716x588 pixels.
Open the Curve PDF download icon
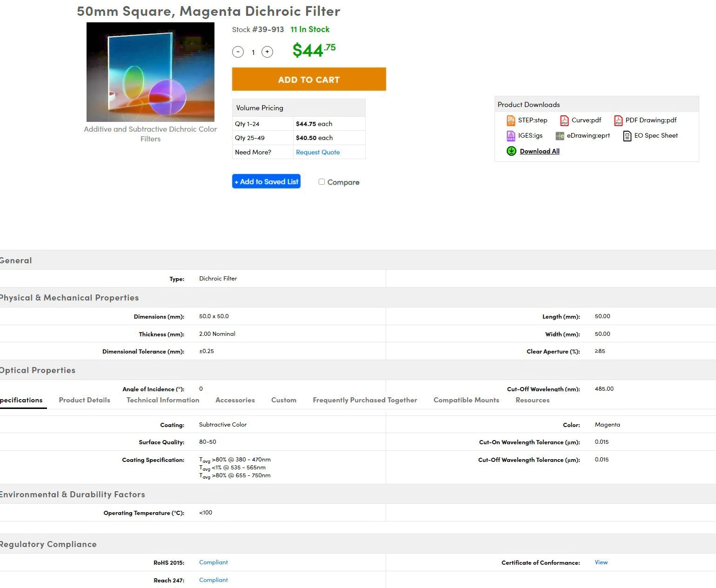[564, 120]
